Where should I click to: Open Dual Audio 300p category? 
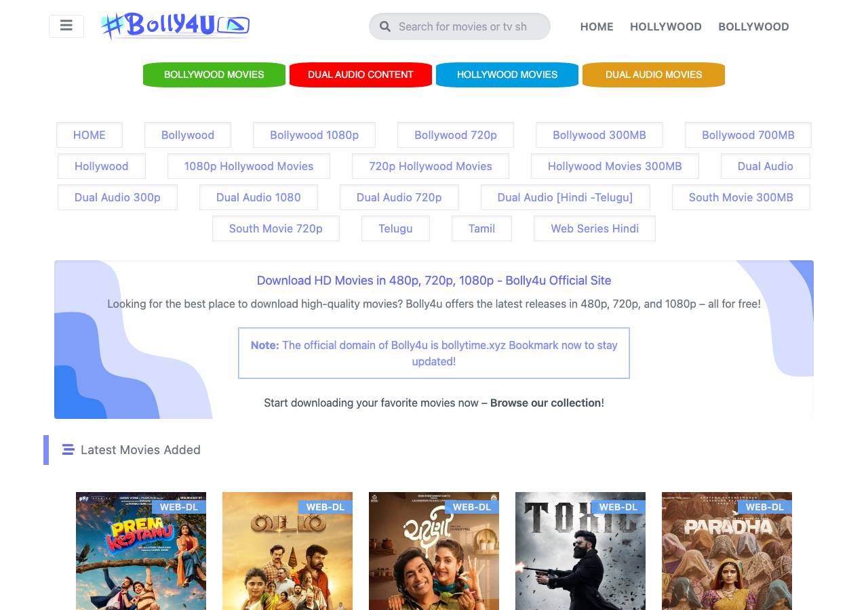[117, 197]
